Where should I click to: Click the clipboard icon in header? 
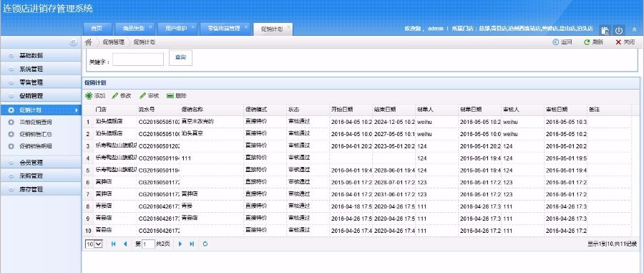605,30
